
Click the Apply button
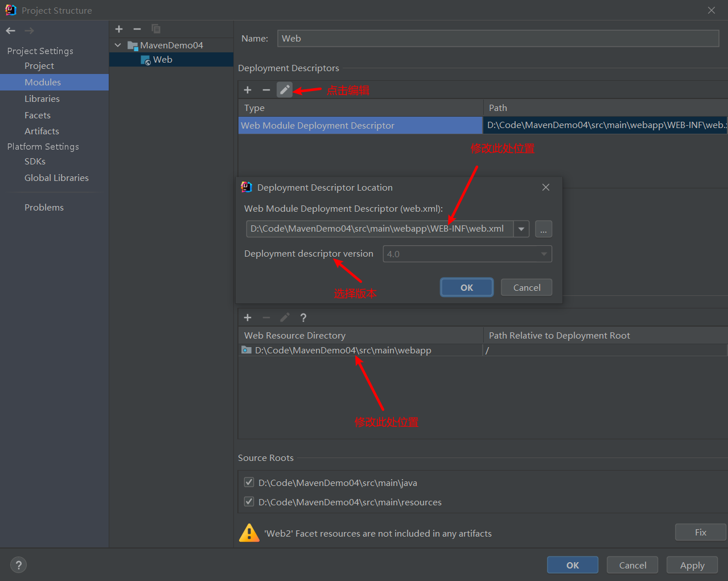(692, 565)
